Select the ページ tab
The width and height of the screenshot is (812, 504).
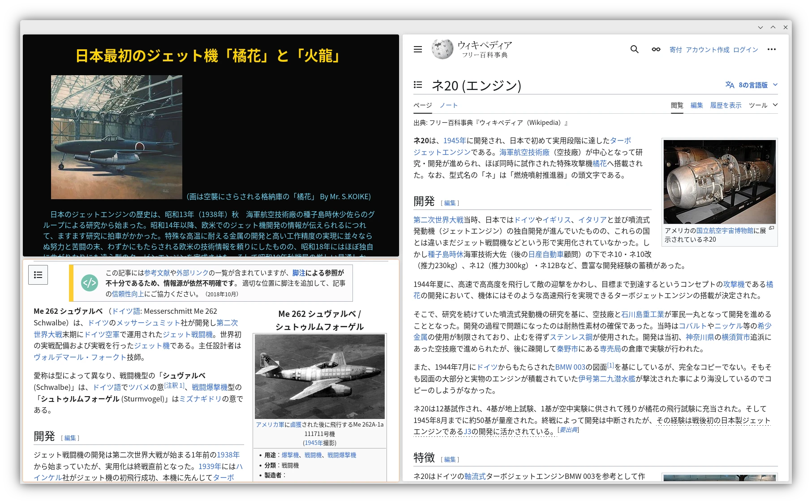422,105
